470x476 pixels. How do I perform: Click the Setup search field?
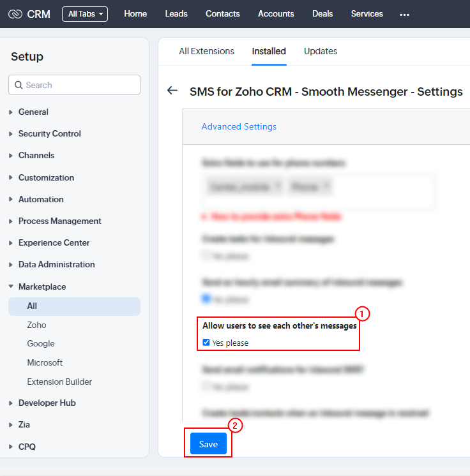(x=75, y=85)
